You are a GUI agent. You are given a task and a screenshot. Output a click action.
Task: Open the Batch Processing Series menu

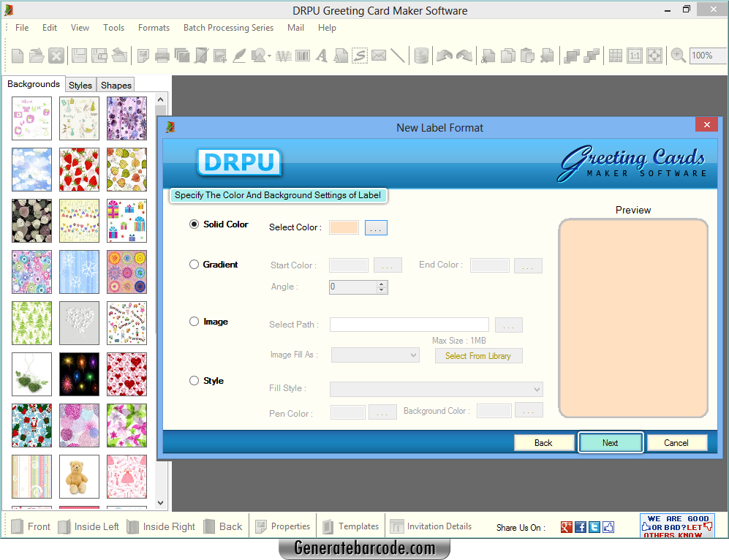point(228,28)
